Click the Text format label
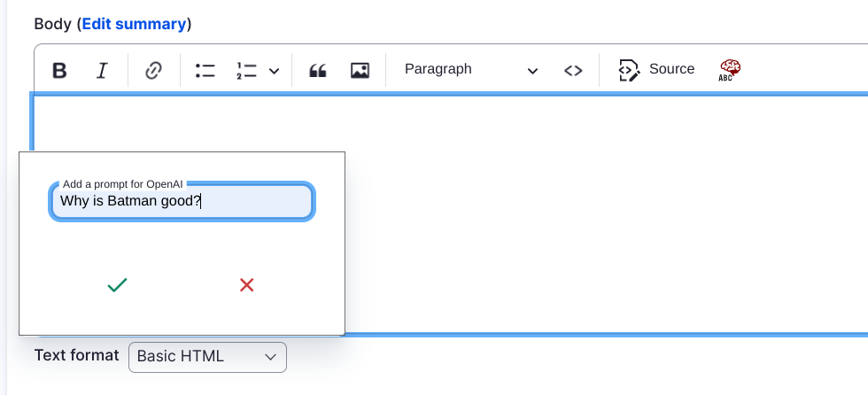This screenshot has width=868, height=395. tap(76, 355)
